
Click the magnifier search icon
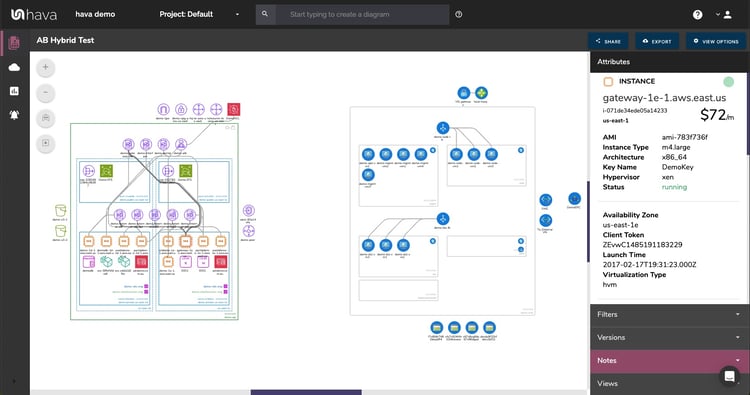(x=265, y=14)
